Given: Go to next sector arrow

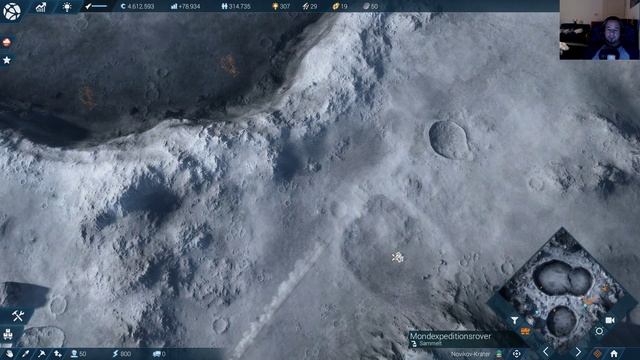Looking at the screenshot, I should [578, 352].
